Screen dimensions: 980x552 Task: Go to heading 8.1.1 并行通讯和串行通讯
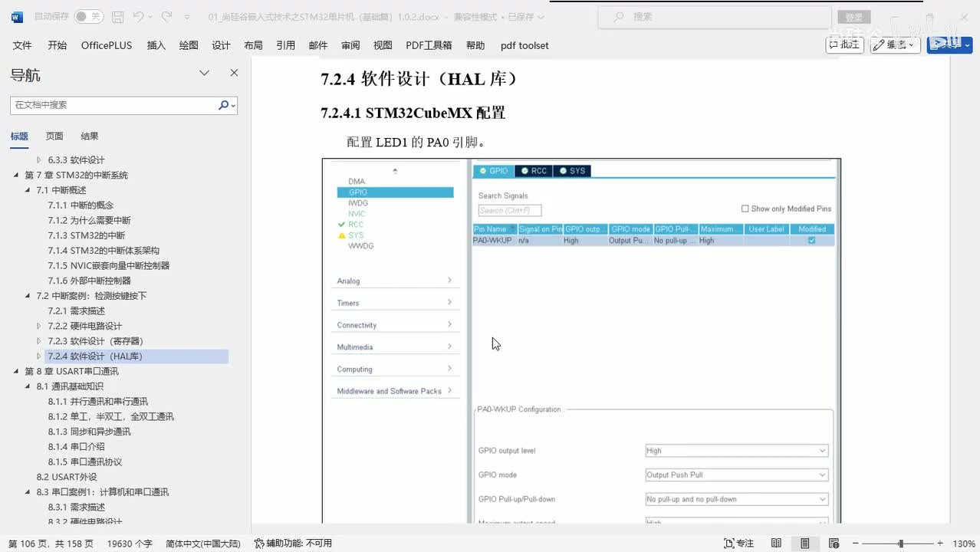click(x=98, y=402)
